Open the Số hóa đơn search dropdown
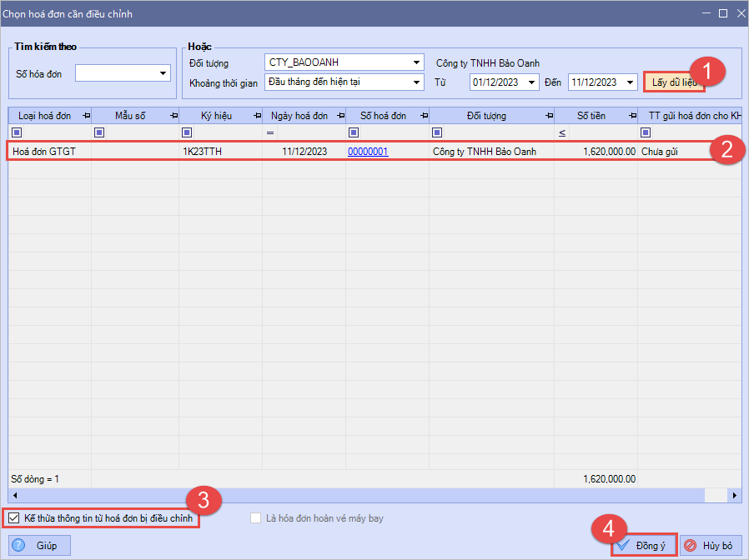749x560 pixels. pos(163,74)
